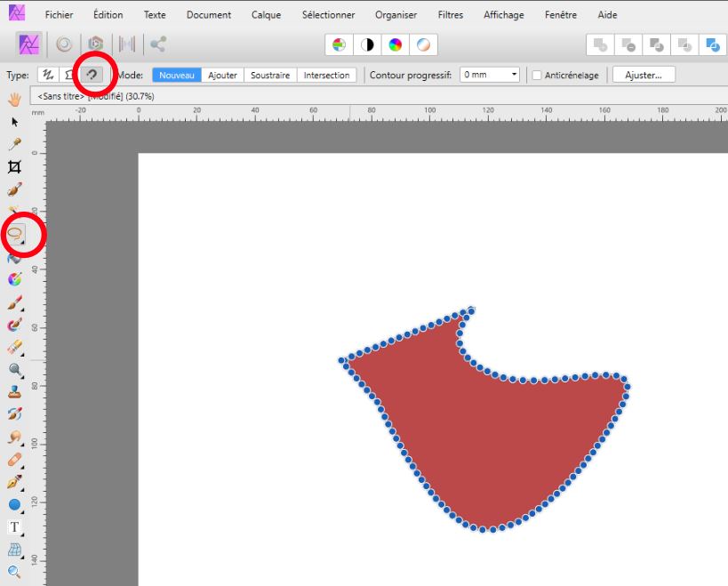Click the Xor boolean operation icon
The height and width of the screenshot is (586, 728).
tap(684, 45)
